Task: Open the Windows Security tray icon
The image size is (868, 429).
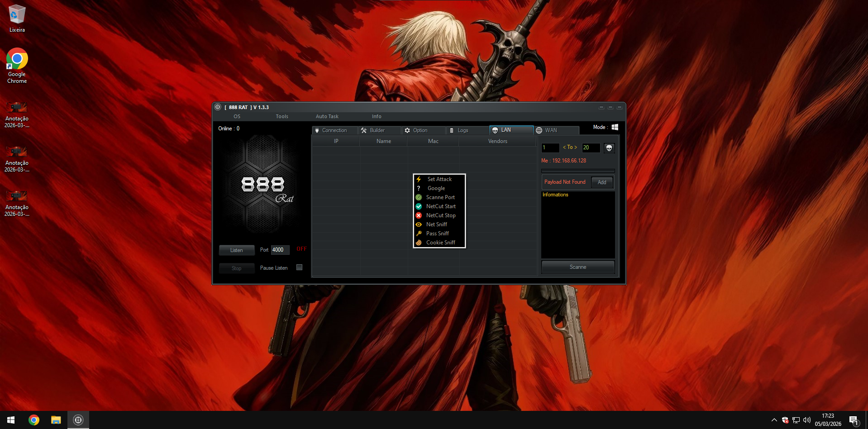Action: (785, 420)
